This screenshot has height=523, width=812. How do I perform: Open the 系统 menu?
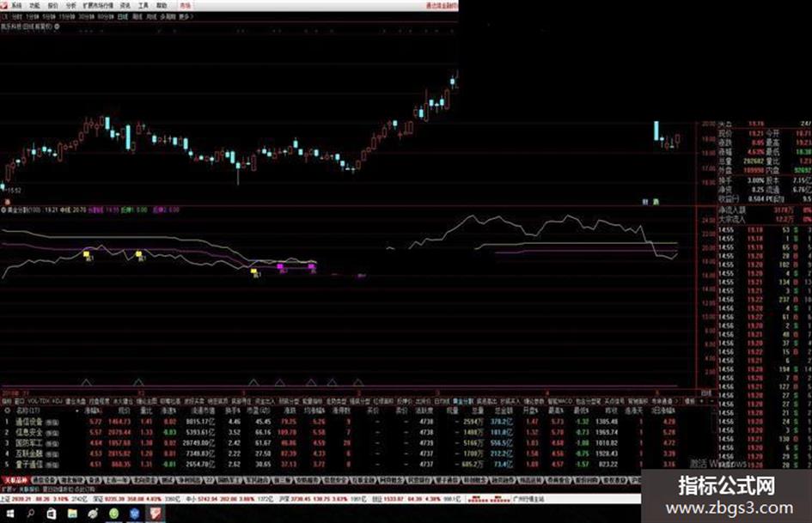[16, 6]
